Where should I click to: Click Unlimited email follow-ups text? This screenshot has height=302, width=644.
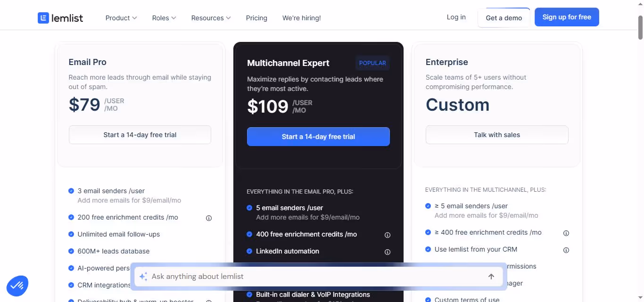[x=119, y=234]
